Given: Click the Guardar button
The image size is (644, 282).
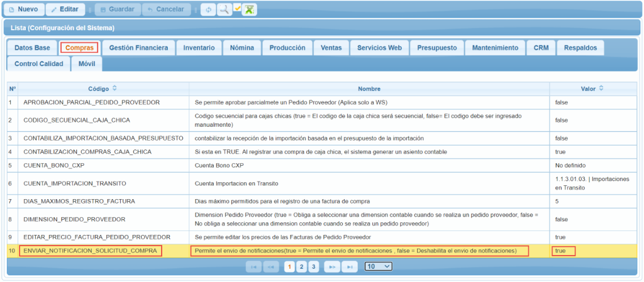Looking at the screenshot, I should (117, 9).
